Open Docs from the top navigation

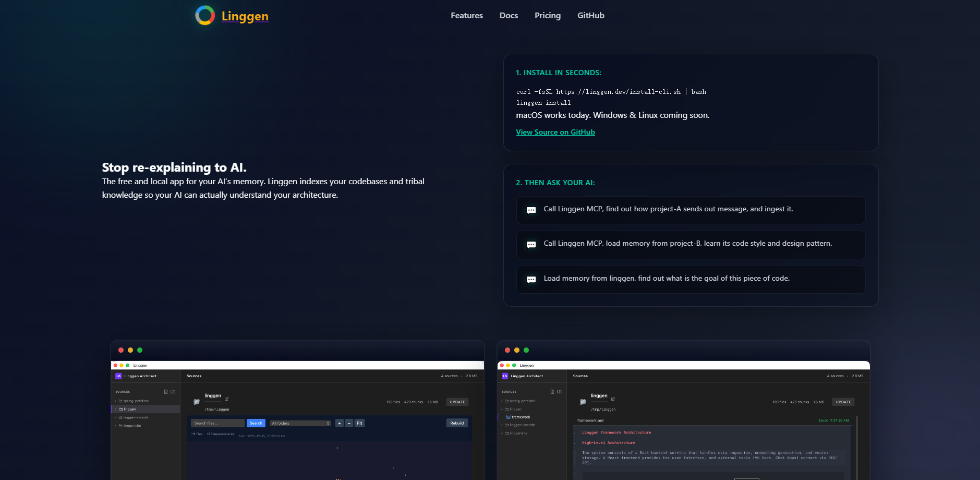509,16
